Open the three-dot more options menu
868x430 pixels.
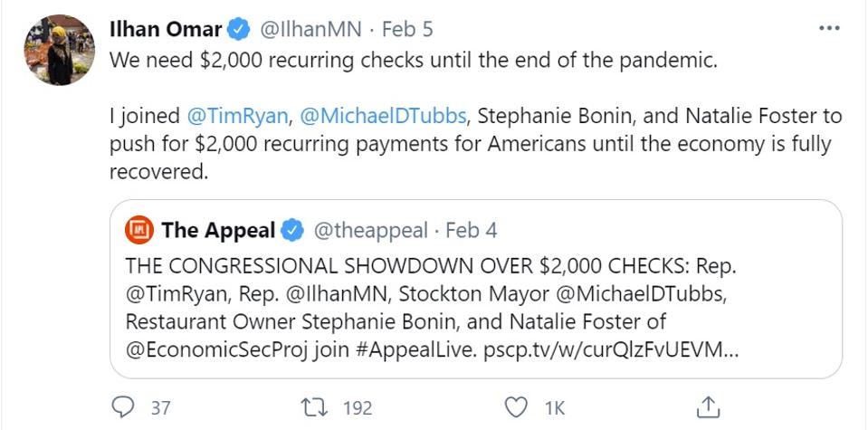click(x=828, y=29)
